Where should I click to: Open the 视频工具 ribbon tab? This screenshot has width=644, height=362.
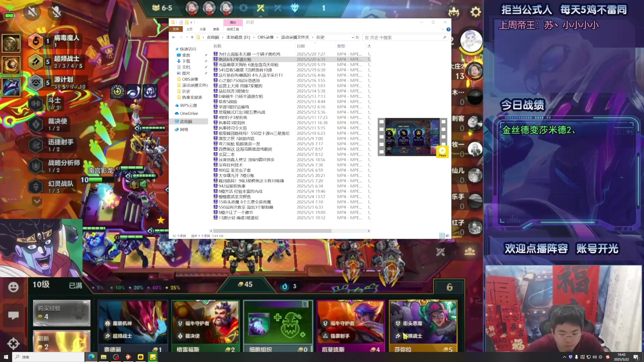point(233,29)
